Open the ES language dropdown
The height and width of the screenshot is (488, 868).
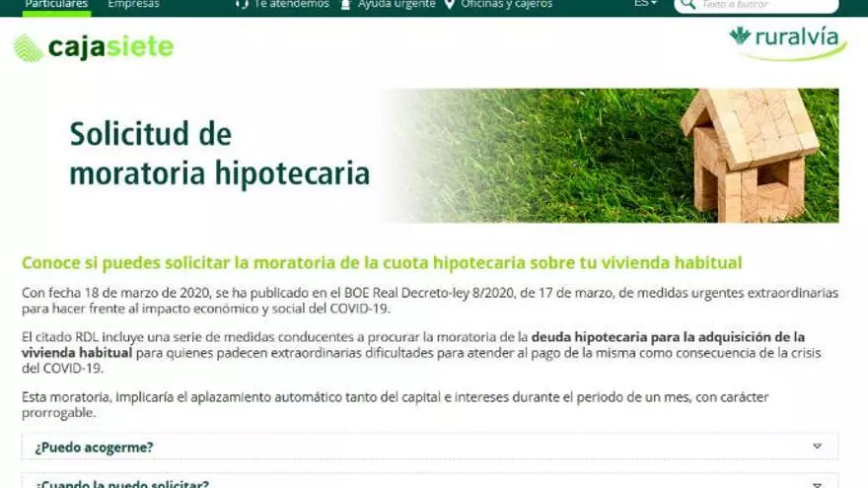(x=645, y=4)
